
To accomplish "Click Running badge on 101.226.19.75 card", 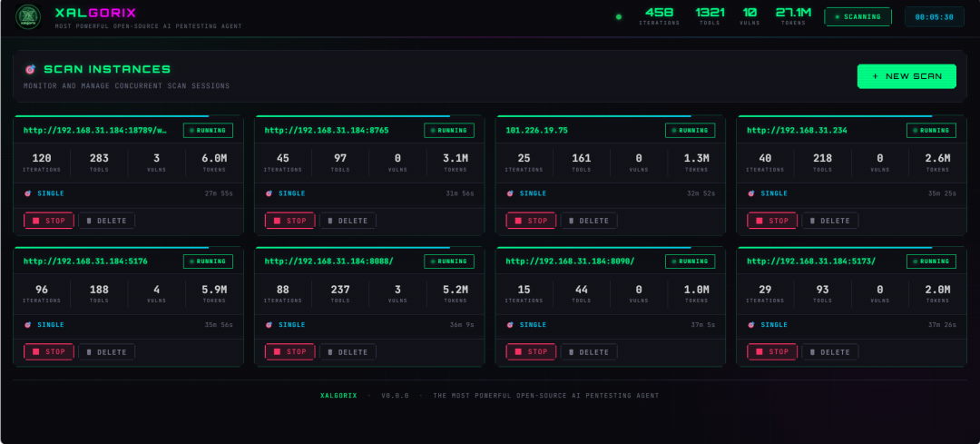I will click(691, 131).
